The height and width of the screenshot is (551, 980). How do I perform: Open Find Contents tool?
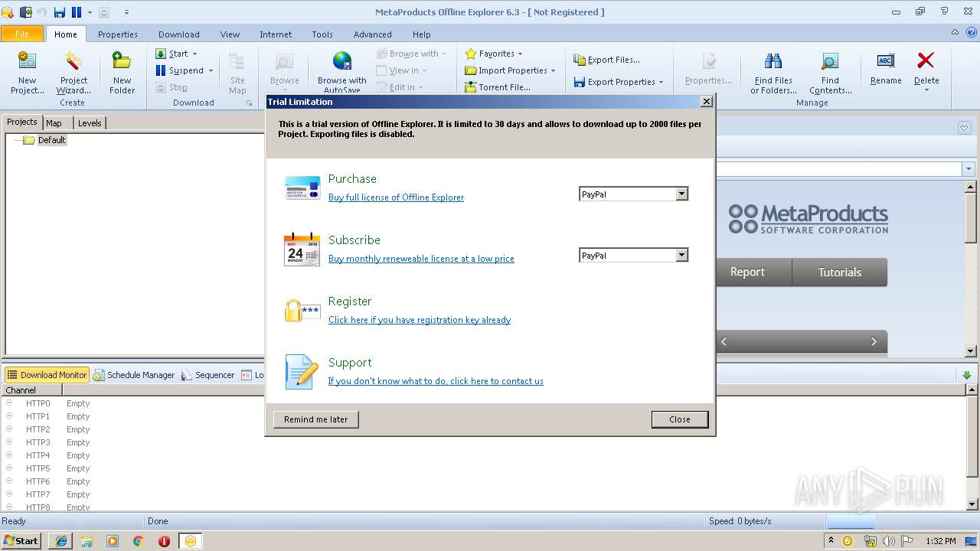pos(830,73)
